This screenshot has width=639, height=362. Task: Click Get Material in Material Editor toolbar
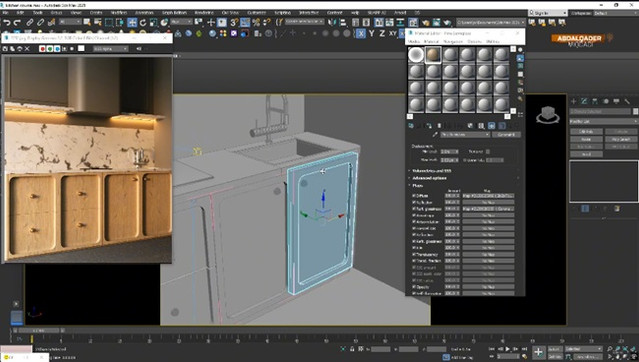pos(411,126)
